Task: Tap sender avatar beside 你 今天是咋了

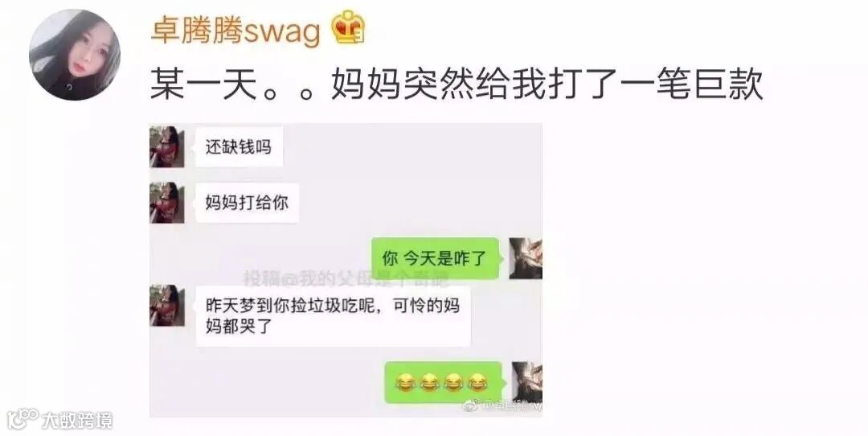Action: tap(526, 258)
